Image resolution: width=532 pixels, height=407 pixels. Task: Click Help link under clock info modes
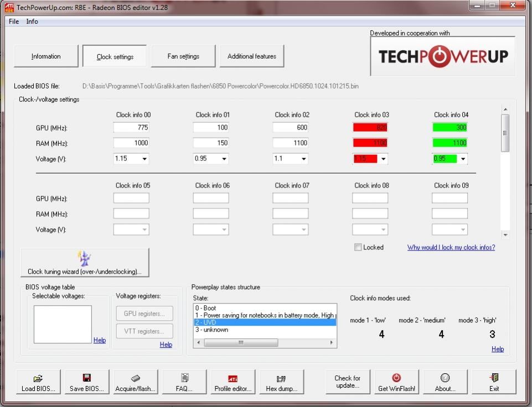click(497, 349)
